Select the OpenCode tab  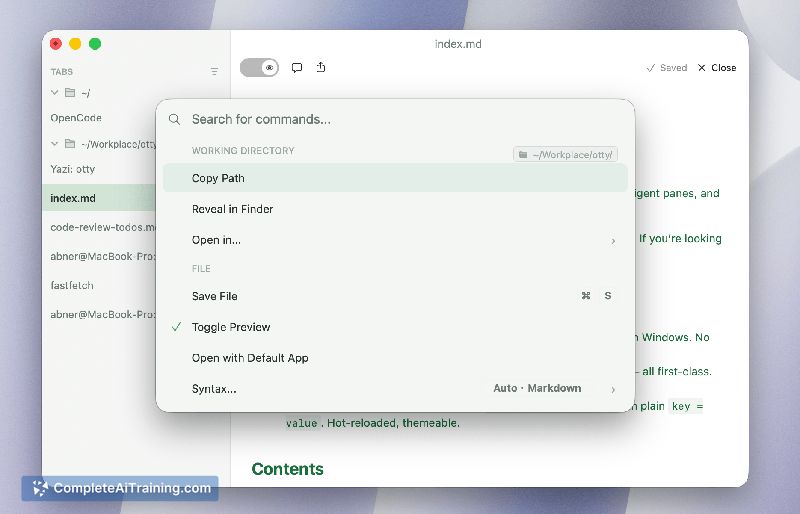coord(99,118)
